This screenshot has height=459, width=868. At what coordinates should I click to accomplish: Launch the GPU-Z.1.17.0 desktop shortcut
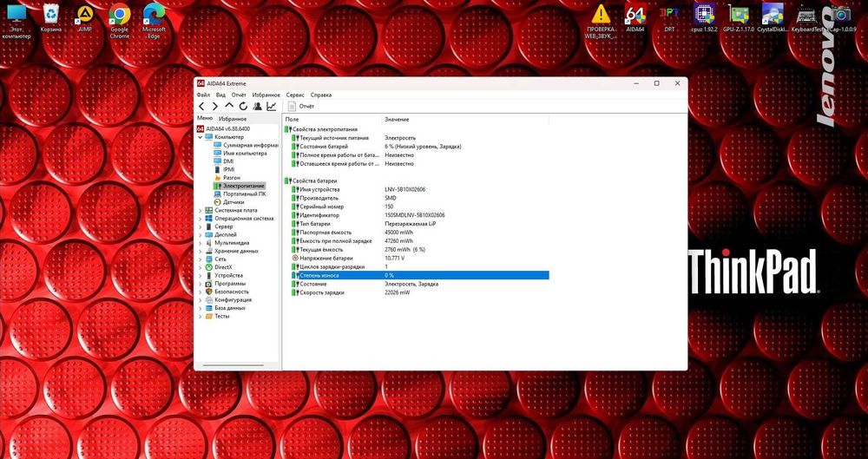coord(739,19)
